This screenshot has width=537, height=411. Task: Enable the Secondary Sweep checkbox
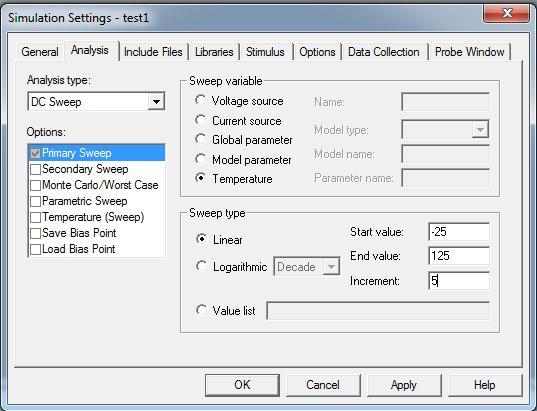point(35,169)
